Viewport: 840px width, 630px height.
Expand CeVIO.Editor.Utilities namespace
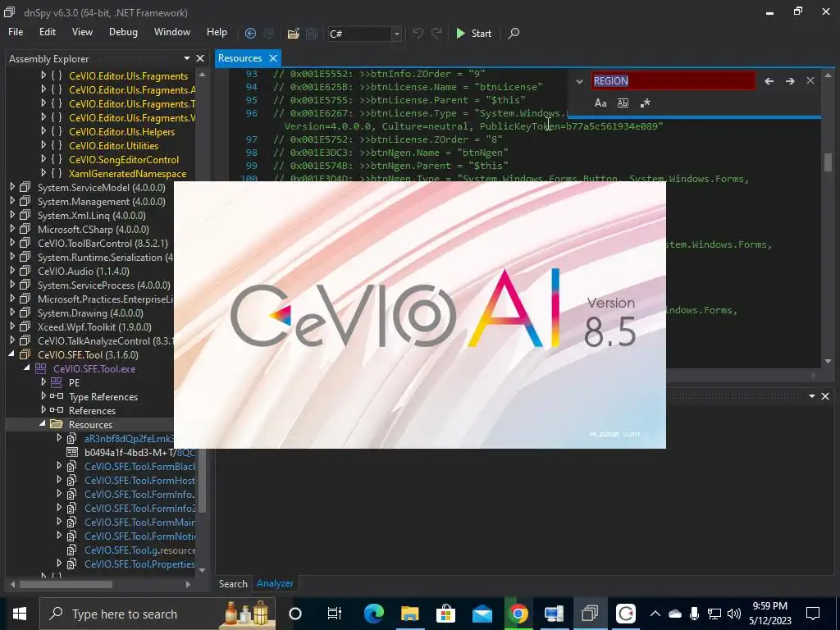[43, 145]
